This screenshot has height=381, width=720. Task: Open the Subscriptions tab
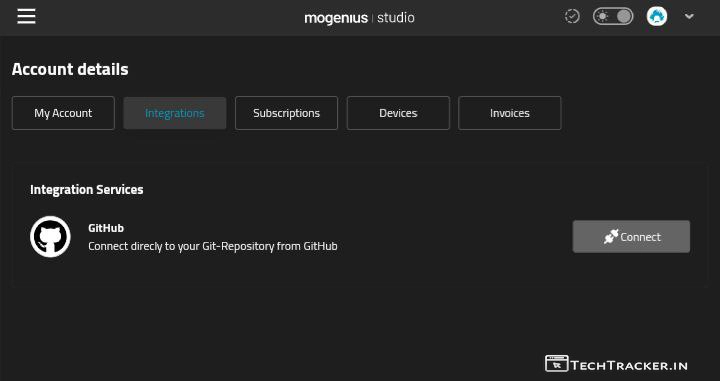click(x=287, y=113)
